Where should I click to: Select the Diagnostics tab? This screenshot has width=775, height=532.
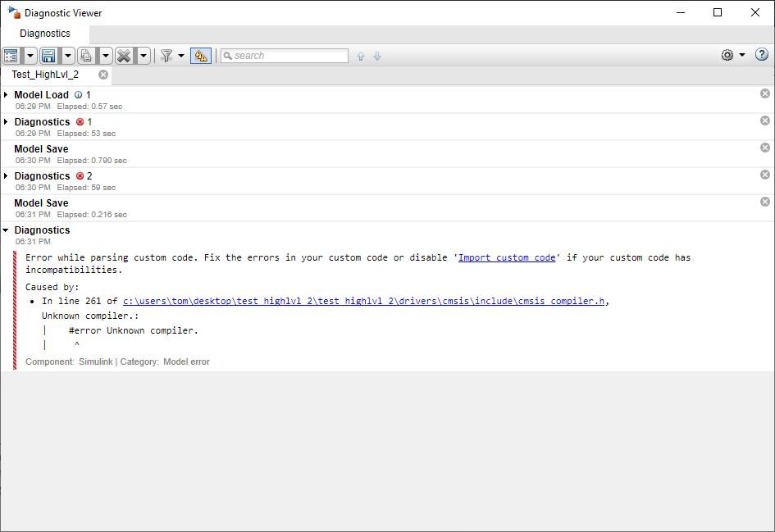[45, 34]
